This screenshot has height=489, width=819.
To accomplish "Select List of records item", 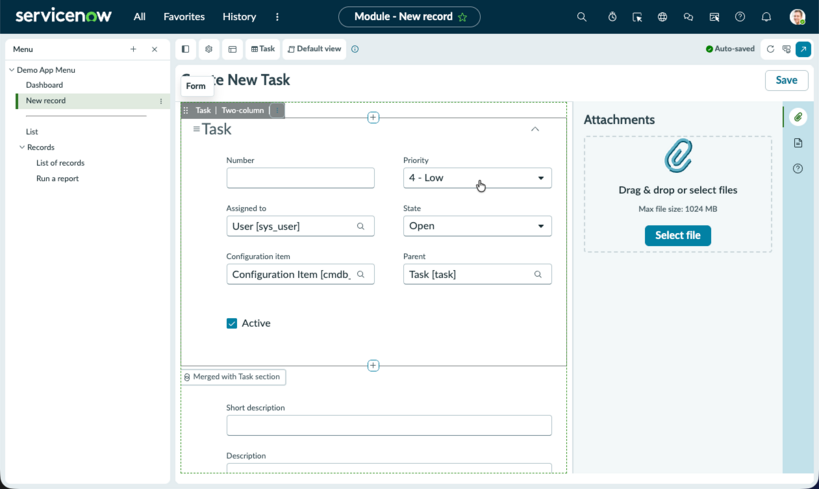I will tap(60, 163).
